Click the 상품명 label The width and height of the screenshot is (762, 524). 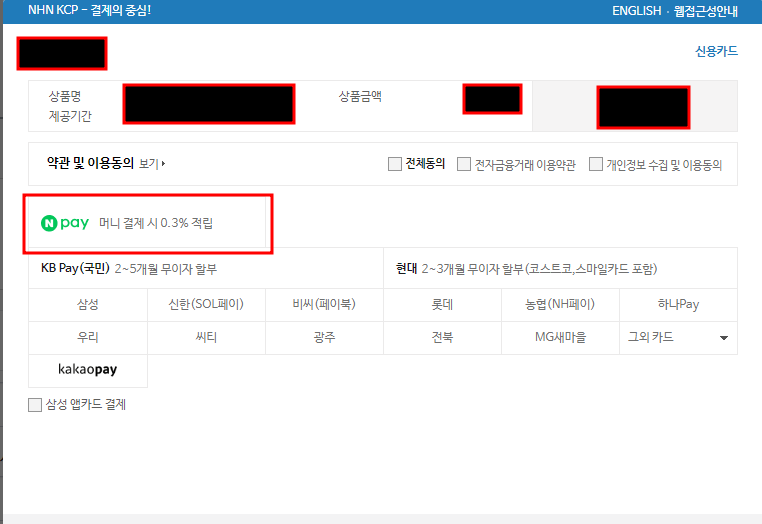[65, 96]
